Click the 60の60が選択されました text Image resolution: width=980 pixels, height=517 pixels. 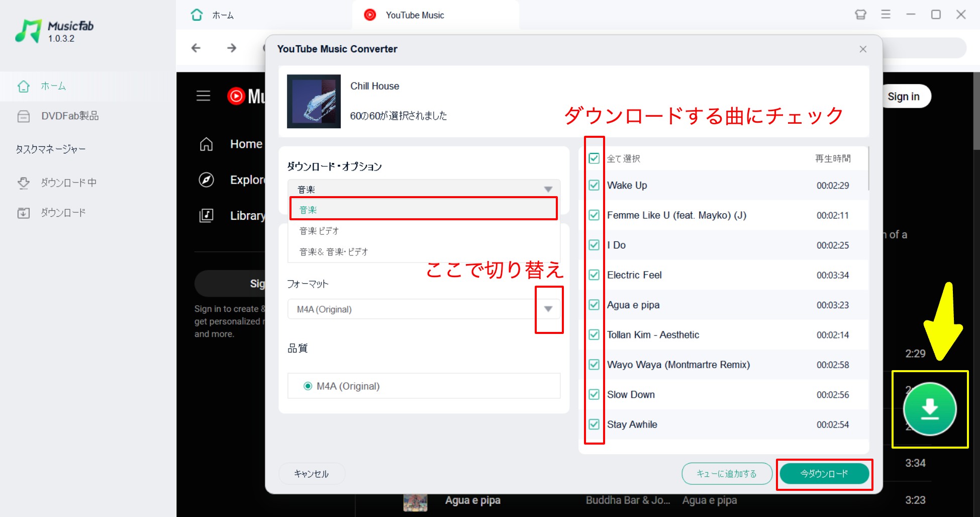[x=398, y=116]
